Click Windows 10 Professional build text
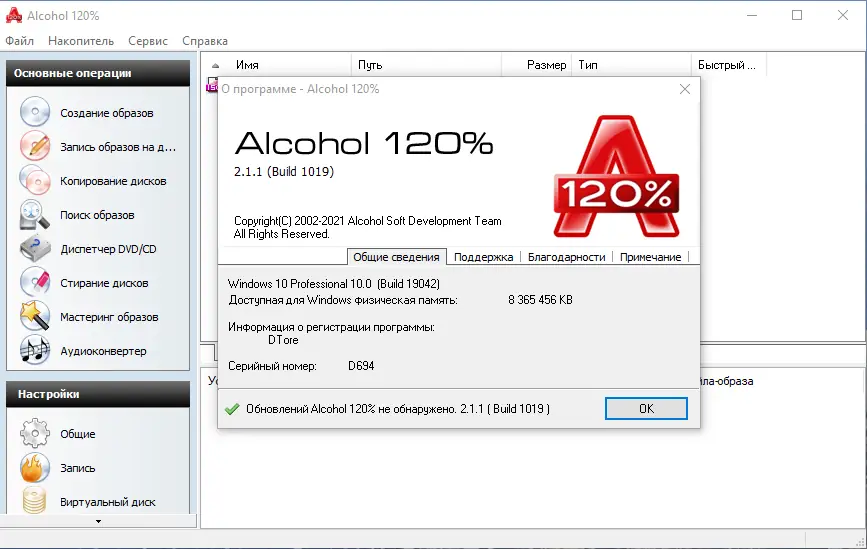 [x=334, y=284]
